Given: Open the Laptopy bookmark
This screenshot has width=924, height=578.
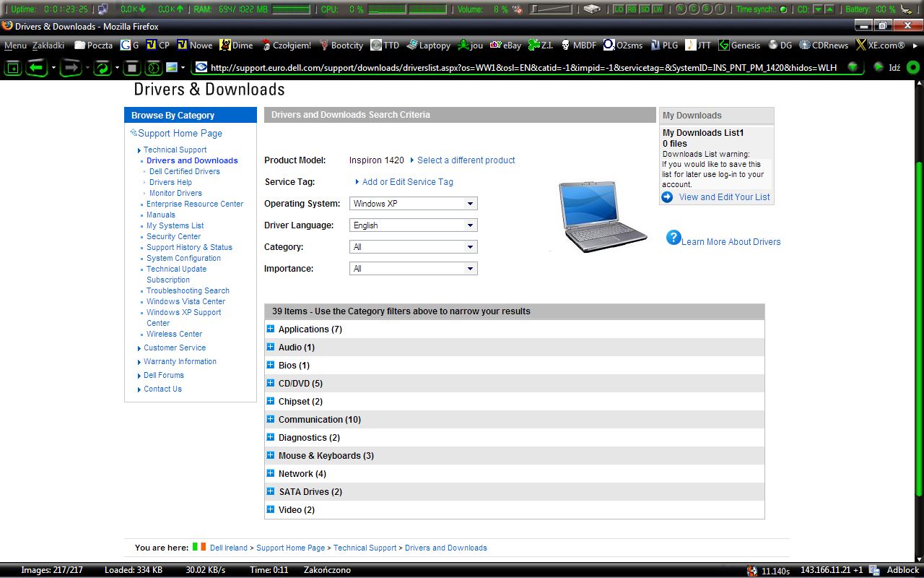Looking at the screenshot, I should click(429, 45).
